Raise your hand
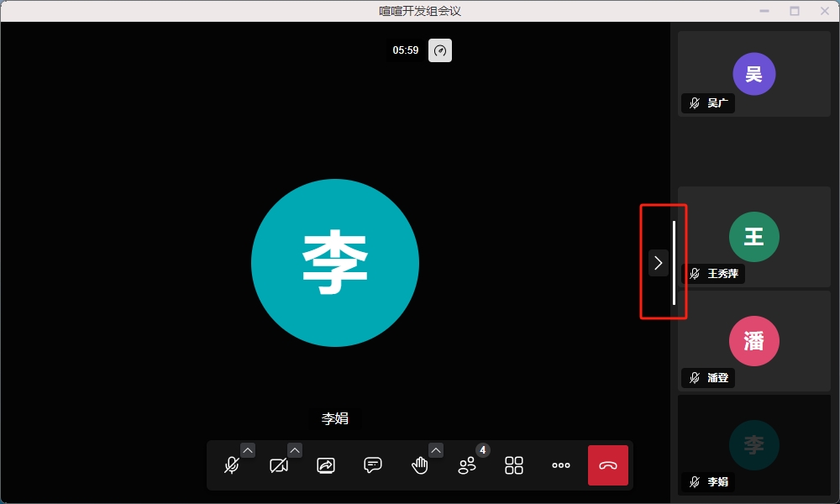This screenshot has height=504, width=840. (420, 465)
